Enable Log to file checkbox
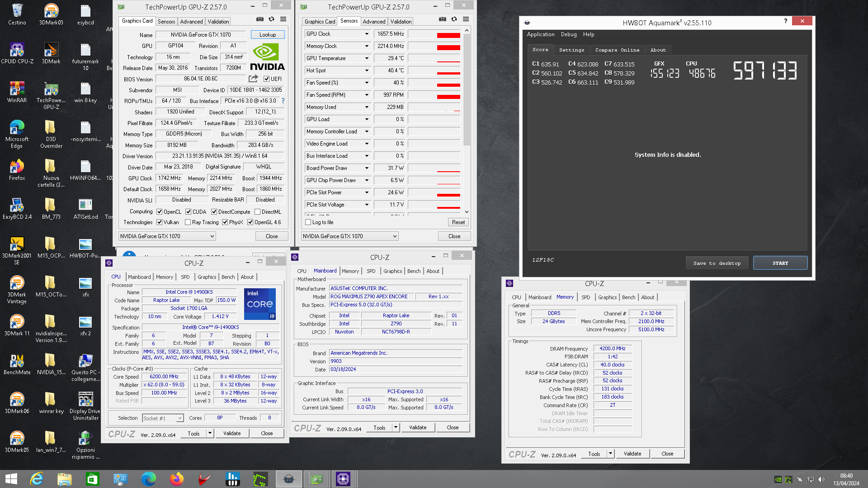The width and height of the screenshot is (868, 488). [308, 222]
